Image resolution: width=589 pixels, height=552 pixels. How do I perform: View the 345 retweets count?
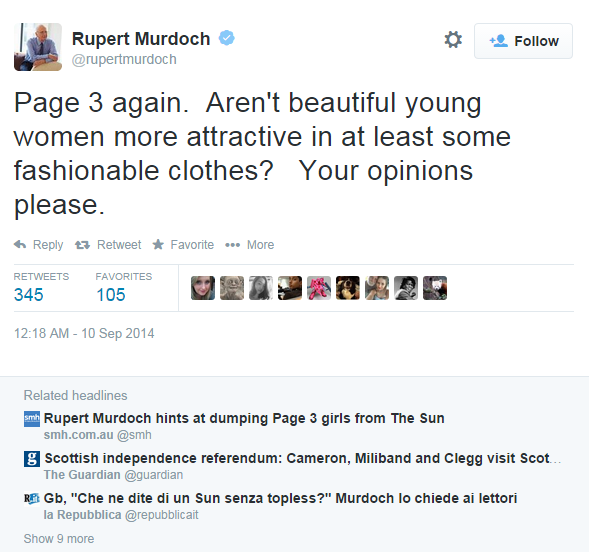click(29, 295)
